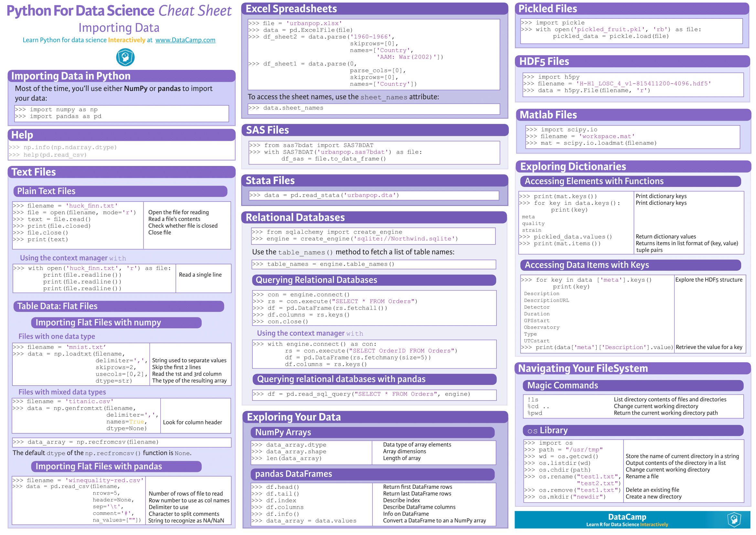Screen dimensions: 756x535
Task: Click the 'Table Data: Flat Files' subheader
Action: tap(119, 306)
